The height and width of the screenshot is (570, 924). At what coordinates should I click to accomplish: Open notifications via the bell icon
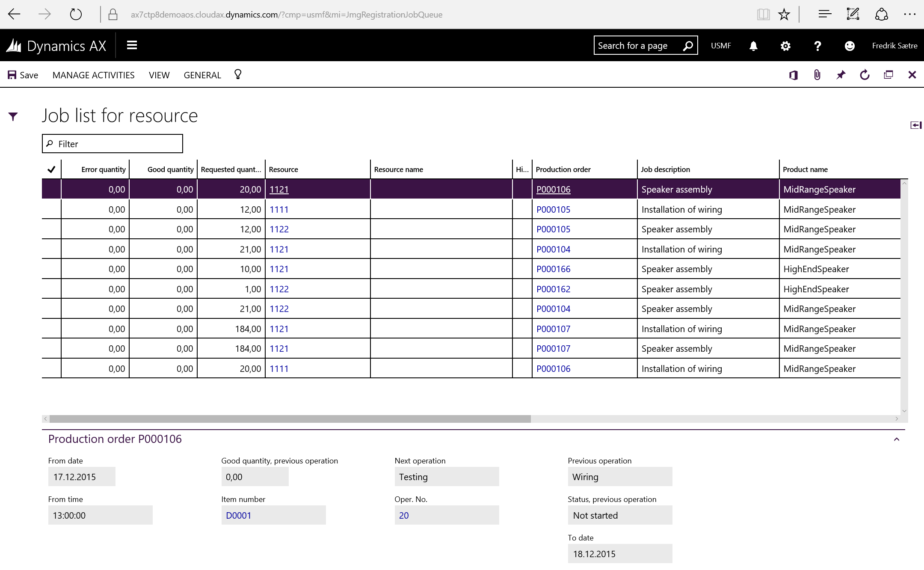point(753,46)
